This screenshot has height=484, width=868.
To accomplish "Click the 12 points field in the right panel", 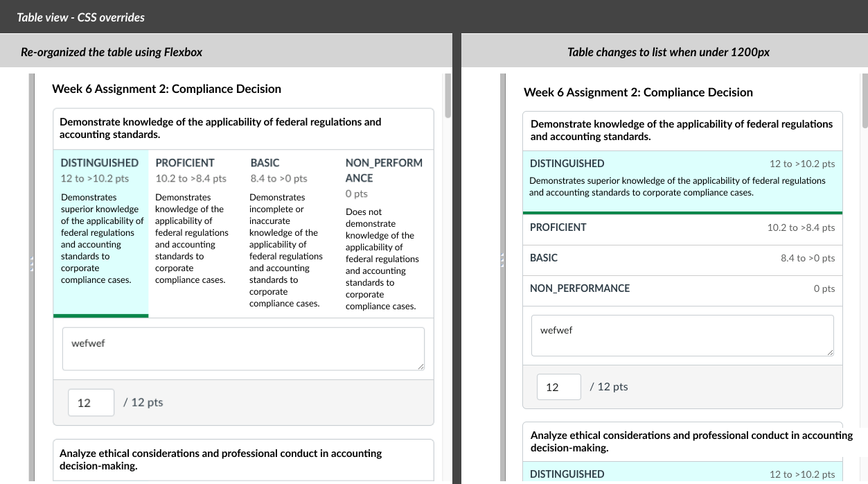I will tap(558, 386).
